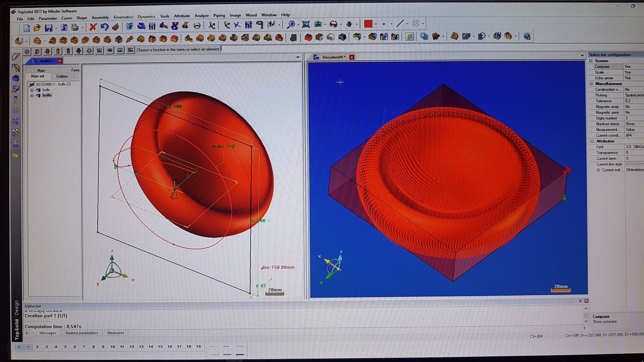This screenshot has height=362, width=644.
Task: Select the Zoom magnifier tool
Action: coord(291,24)
